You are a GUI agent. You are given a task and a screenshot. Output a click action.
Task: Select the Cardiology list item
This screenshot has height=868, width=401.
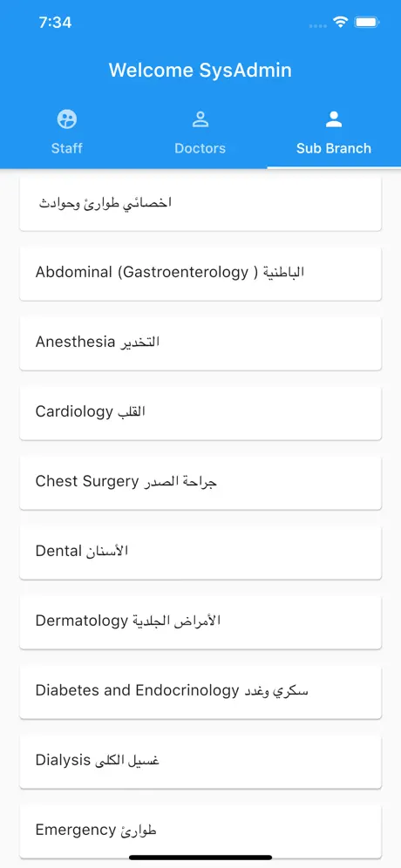point(200,413)
